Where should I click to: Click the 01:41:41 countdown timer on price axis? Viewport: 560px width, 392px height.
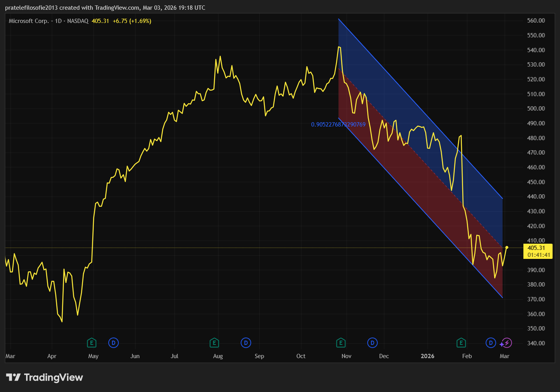539,255
